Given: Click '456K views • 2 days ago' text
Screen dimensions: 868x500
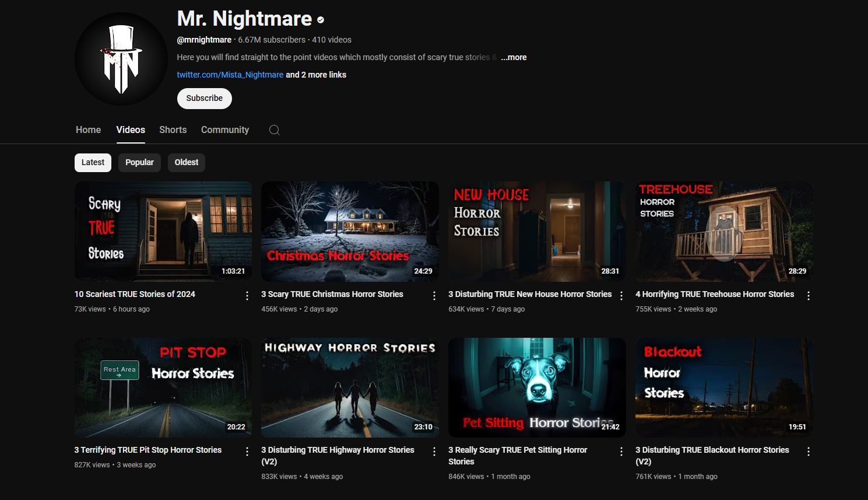Looking at the screenshot, I should point(300,309).
